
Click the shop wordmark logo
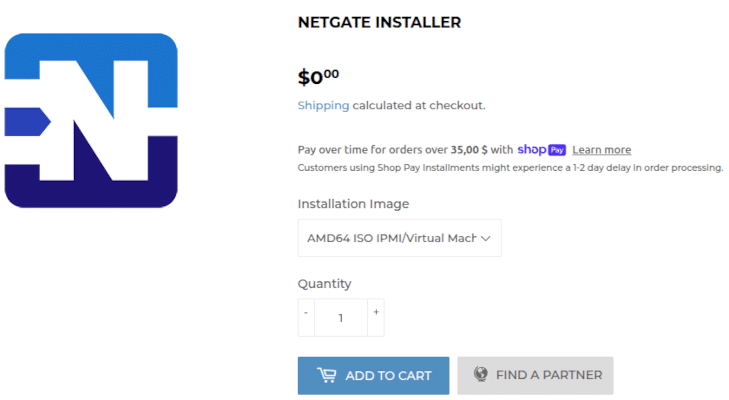click(531, 150)
